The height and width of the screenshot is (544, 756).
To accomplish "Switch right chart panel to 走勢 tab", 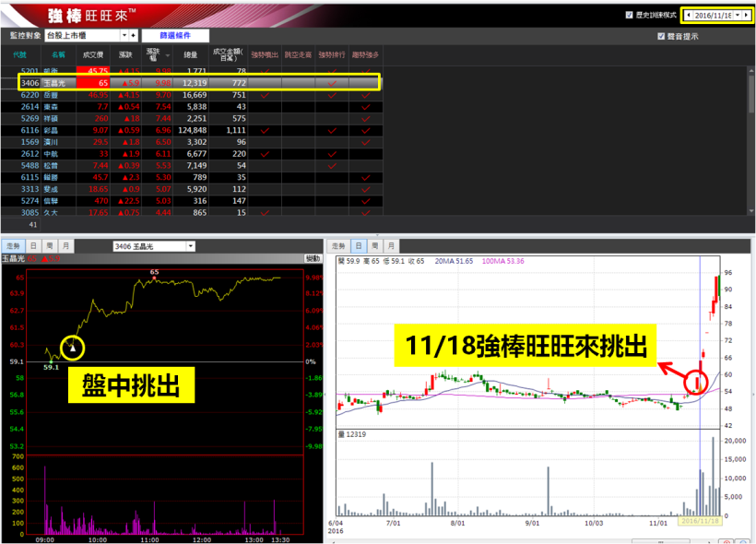I will (338, 246).
